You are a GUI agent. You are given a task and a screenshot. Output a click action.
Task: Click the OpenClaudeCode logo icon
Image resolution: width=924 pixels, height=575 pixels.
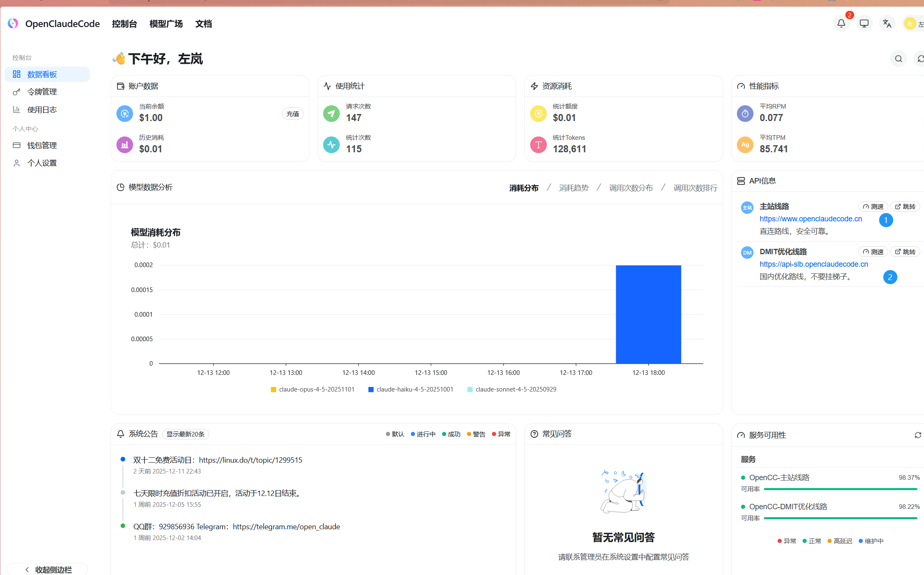13,24
